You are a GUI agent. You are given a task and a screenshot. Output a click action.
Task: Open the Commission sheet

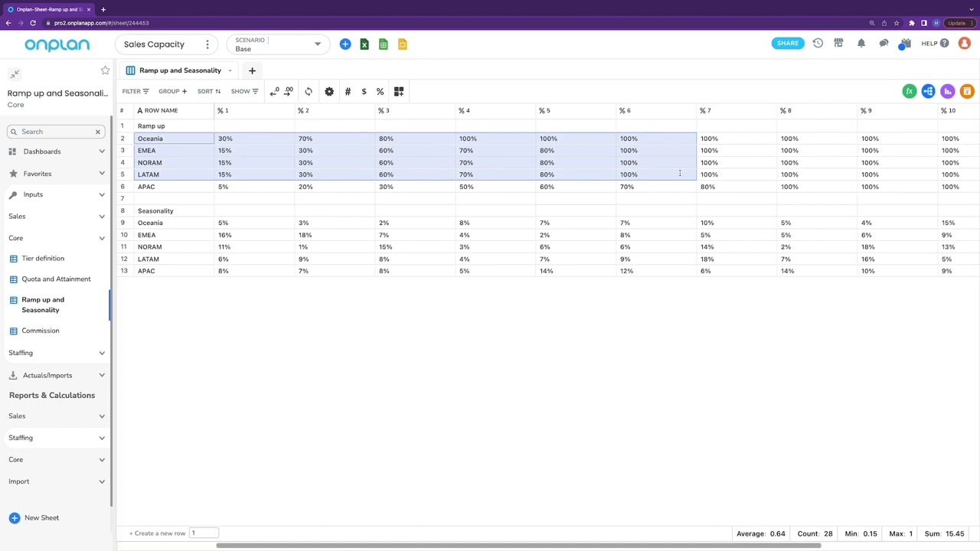41,331
